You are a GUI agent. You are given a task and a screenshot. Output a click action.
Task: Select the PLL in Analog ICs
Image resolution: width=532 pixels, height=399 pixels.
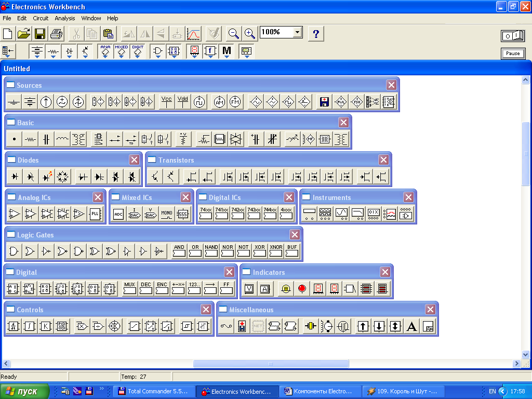(x=95, y=214)
